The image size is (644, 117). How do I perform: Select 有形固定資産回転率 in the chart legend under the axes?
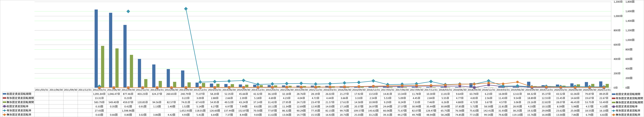[626, 111]
